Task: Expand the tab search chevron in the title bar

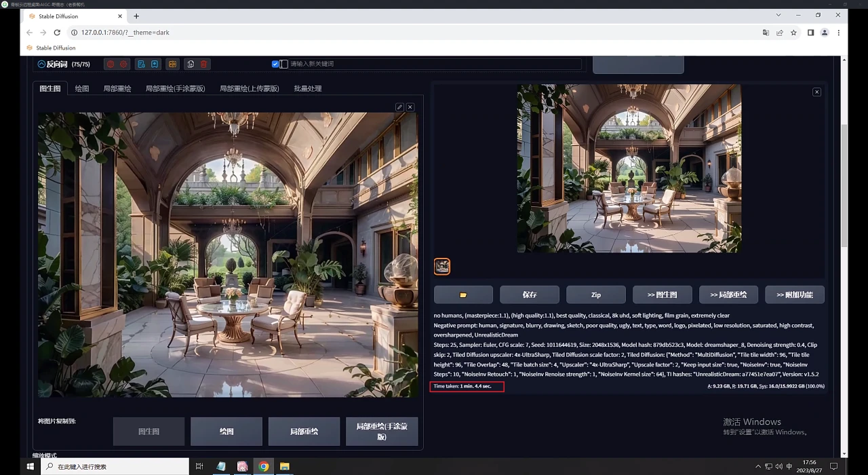Action: pyautogui.click(x=778, y=15)
